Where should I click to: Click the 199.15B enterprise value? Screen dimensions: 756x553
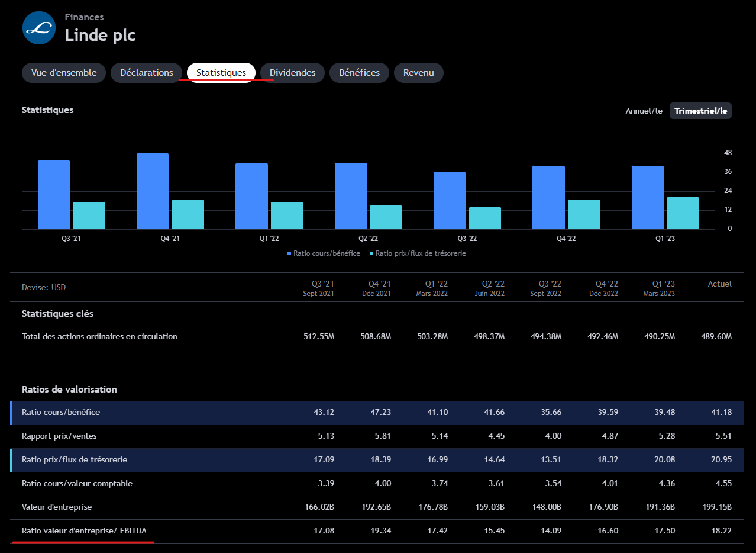(717, 507)
